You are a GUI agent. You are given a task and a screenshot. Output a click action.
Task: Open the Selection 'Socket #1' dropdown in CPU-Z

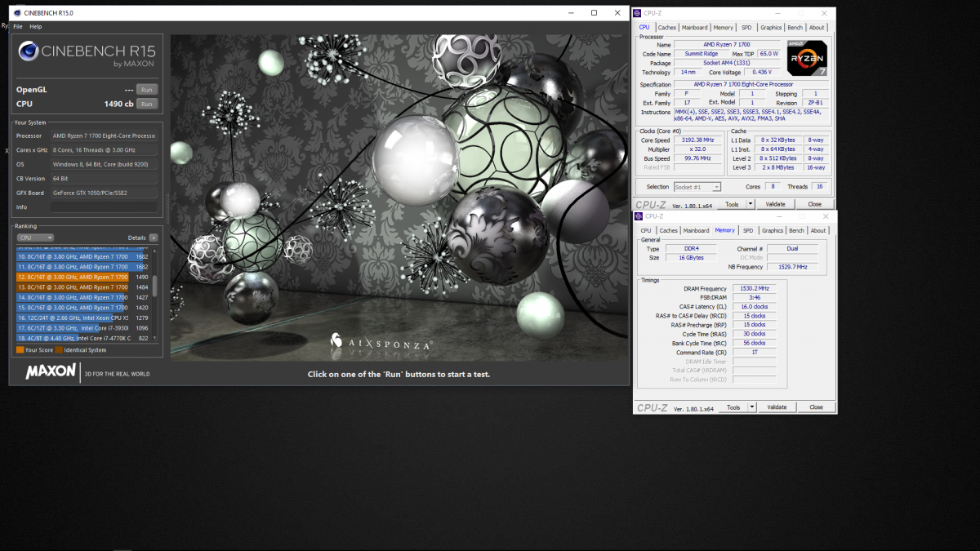[x=697, y=187]
